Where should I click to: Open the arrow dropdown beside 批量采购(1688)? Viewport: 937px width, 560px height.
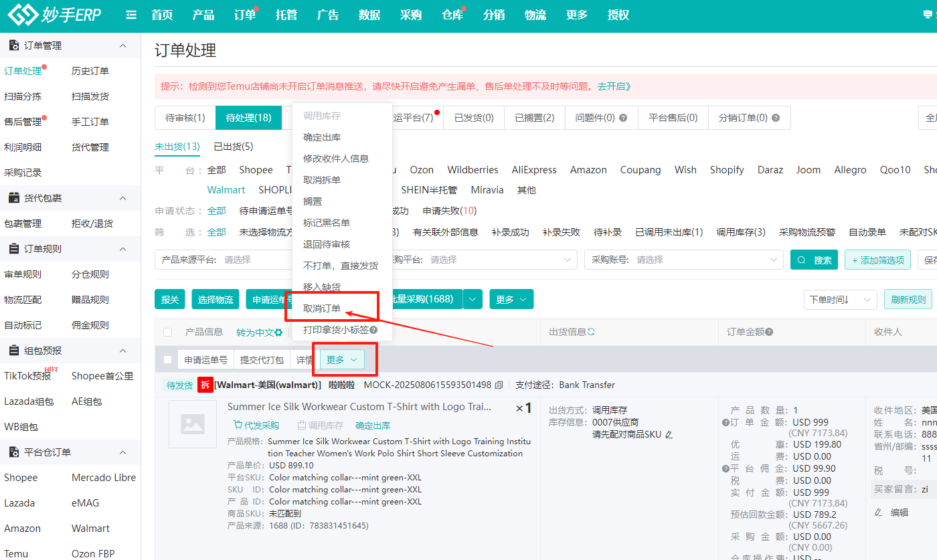click(473, 299)
